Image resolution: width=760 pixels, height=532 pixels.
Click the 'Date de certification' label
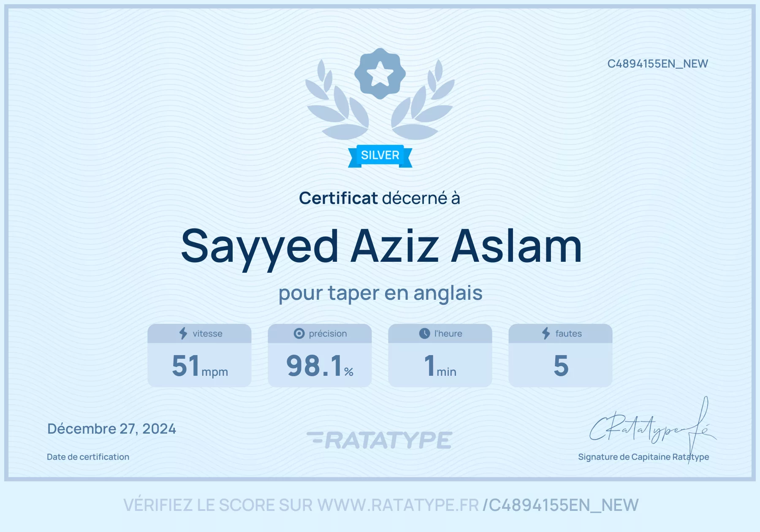tap(88, 457)
